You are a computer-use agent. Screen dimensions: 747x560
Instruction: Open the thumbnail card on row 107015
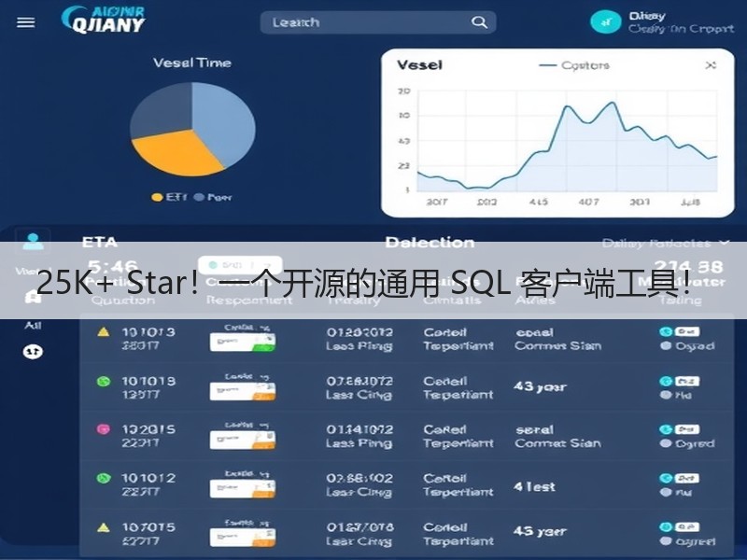(x=243, y=538)
